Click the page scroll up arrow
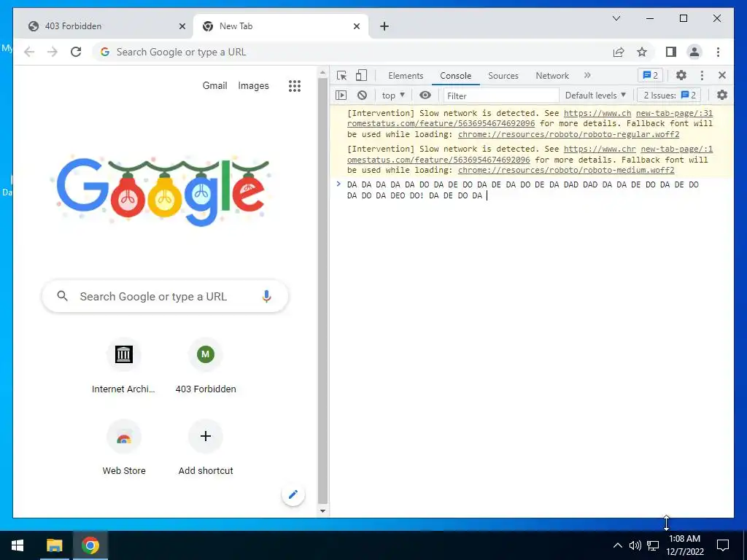Viewport: 747px width, 560px height. pos(322,73)
